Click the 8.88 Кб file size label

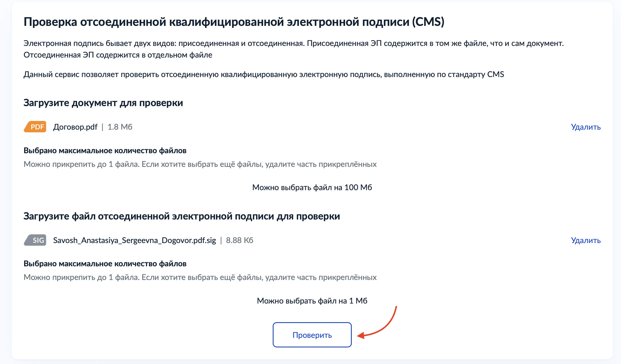[240, 240]
